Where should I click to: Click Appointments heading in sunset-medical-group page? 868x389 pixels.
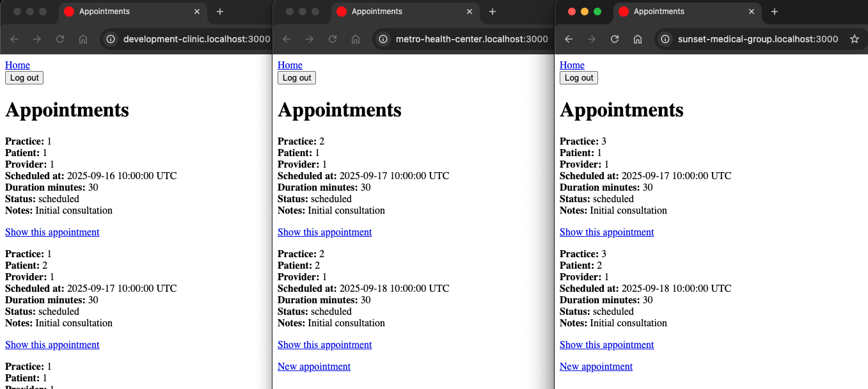pyautogui.click(x=622, y=110)
